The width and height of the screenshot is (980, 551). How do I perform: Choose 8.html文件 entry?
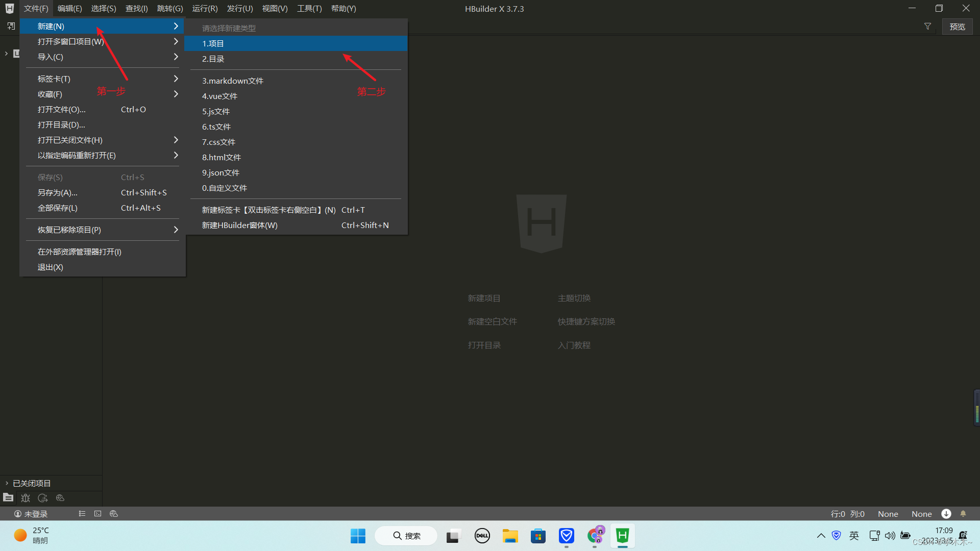tap(296, 157)
